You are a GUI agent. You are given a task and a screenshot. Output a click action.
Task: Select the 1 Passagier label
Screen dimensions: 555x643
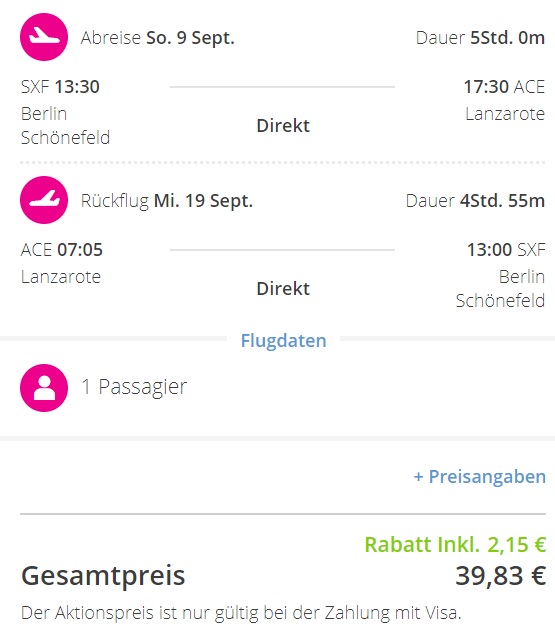tap(134, 387)
